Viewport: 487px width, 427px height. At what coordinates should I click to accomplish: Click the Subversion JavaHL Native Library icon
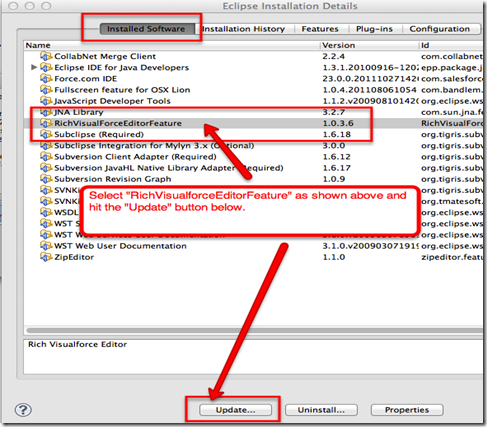46,168
